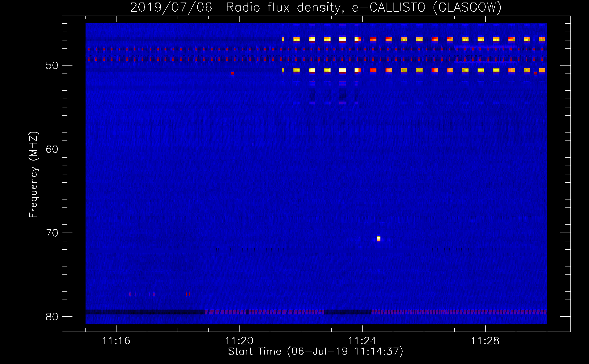Click the date 2019/07/06 in the title

pos(171,7)
